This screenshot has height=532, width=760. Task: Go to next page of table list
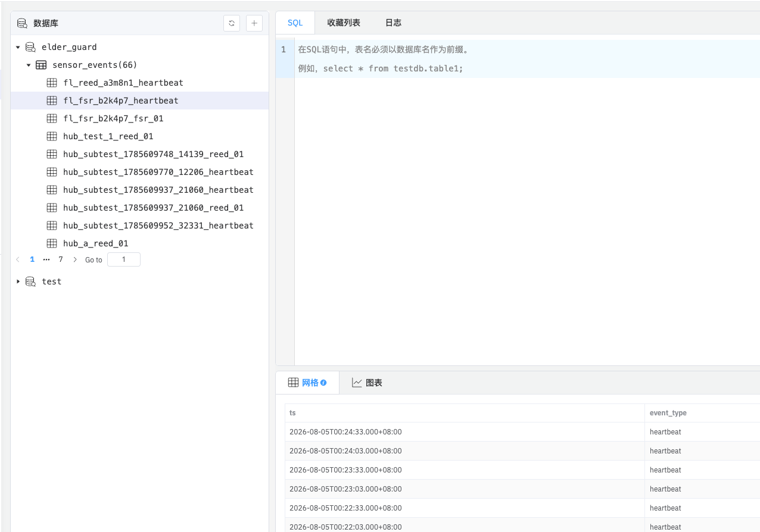(x=75, y=259)
